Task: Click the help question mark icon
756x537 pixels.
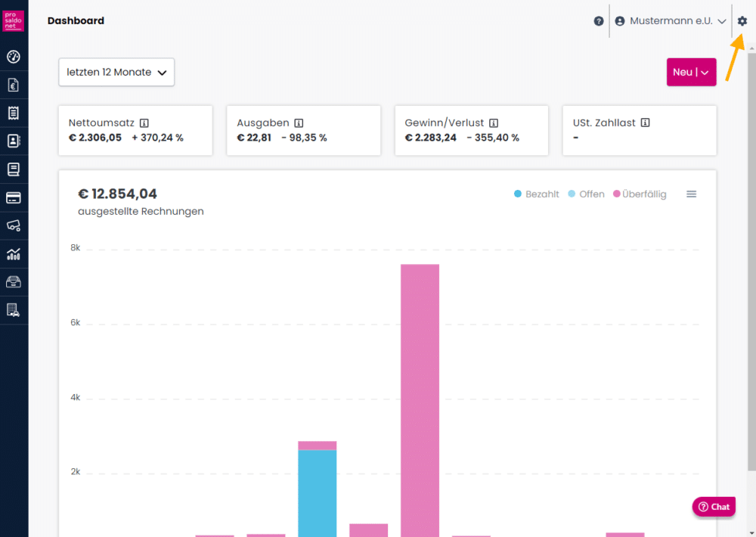Action: pyautogui.click(x=599, y=21)
